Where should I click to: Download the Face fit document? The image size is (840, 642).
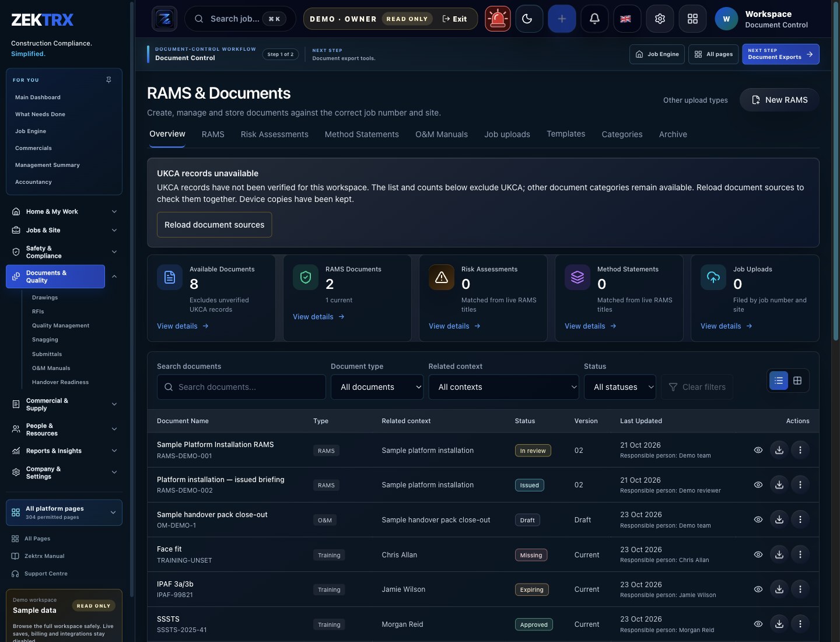[779, 554]
